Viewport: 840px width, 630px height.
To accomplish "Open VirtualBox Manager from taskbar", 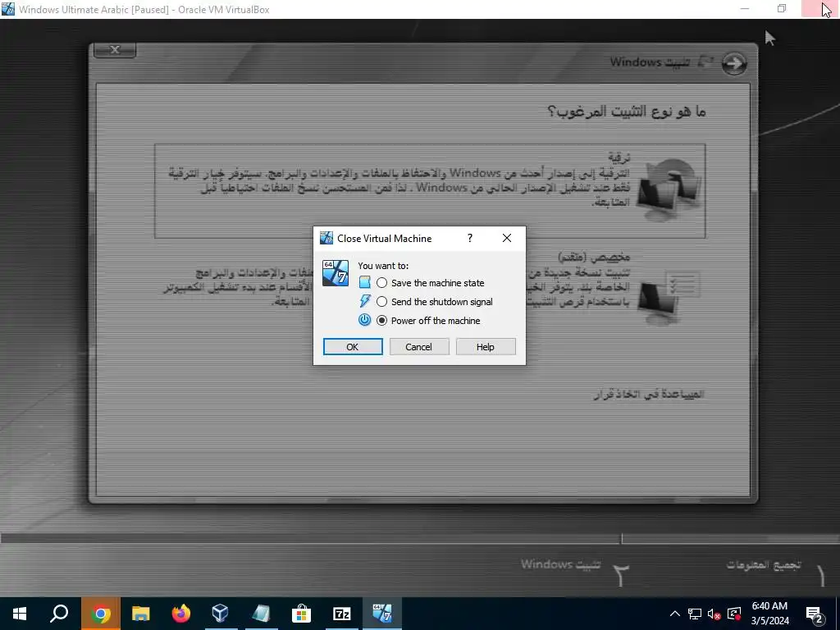I will [220, 614].
